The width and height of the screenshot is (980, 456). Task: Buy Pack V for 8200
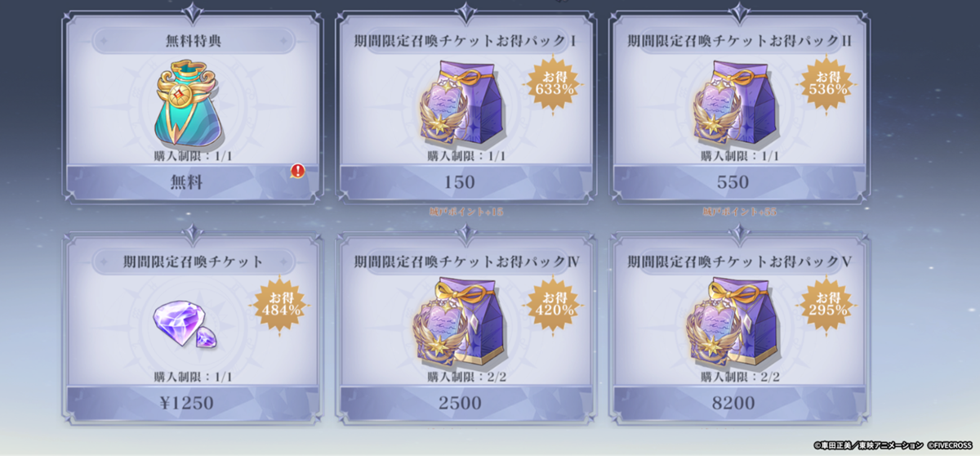point(739,403)
